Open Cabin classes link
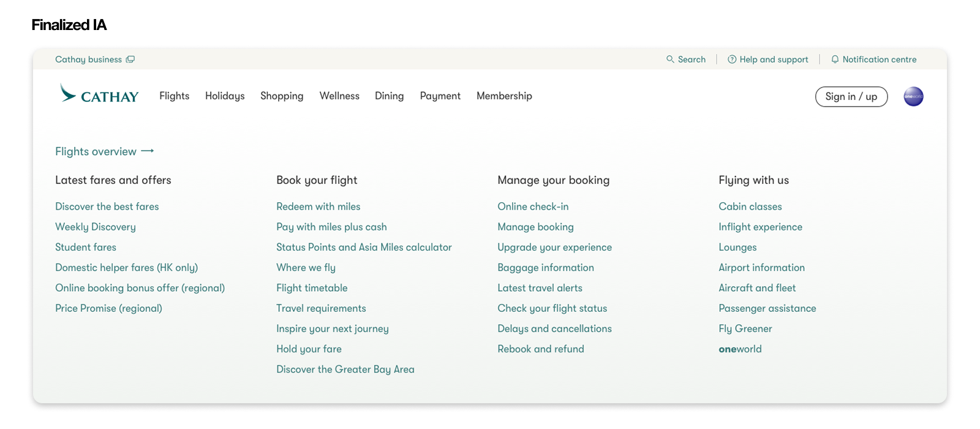 750,207
